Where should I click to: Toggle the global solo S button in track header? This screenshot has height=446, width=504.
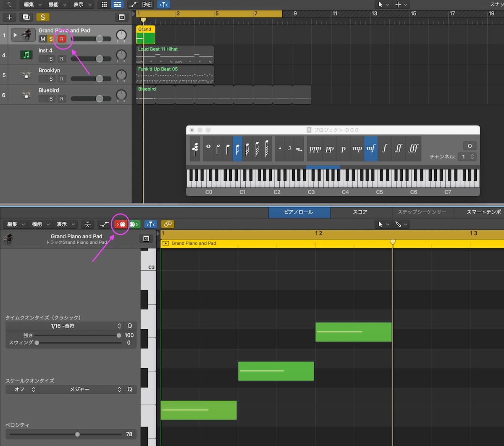coord(42,17)
